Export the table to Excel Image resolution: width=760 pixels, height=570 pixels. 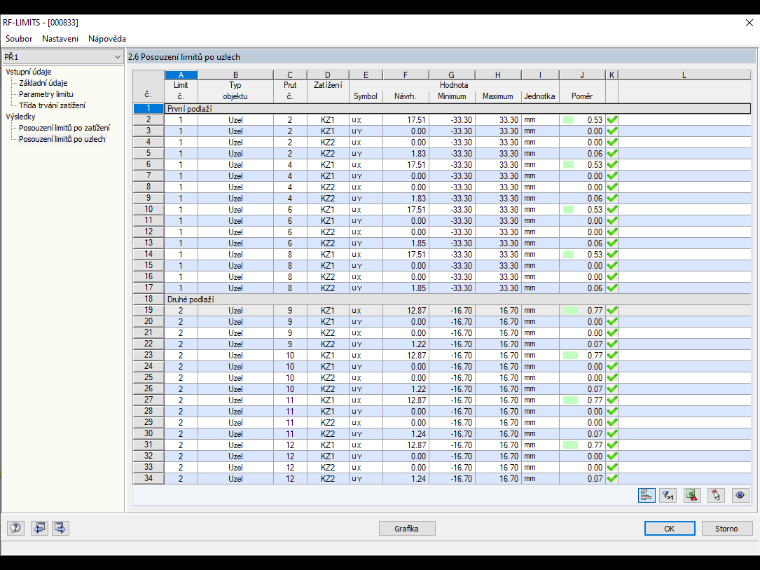(x=692, y=495)
